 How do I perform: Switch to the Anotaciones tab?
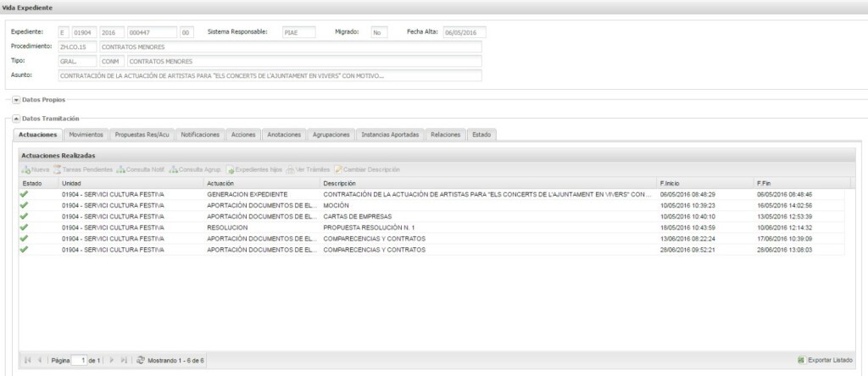point(284,135)
